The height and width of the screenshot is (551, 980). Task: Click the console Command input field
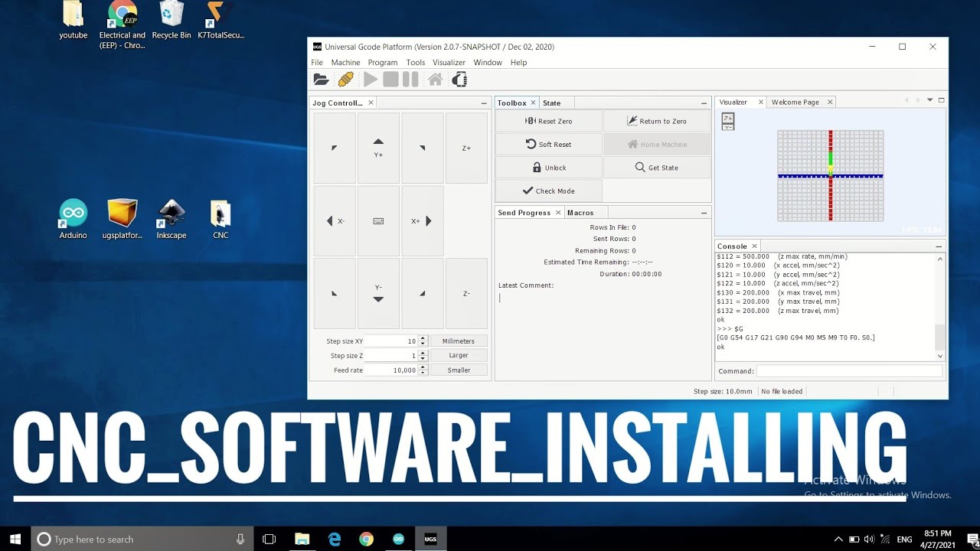(x=850, y=371)
